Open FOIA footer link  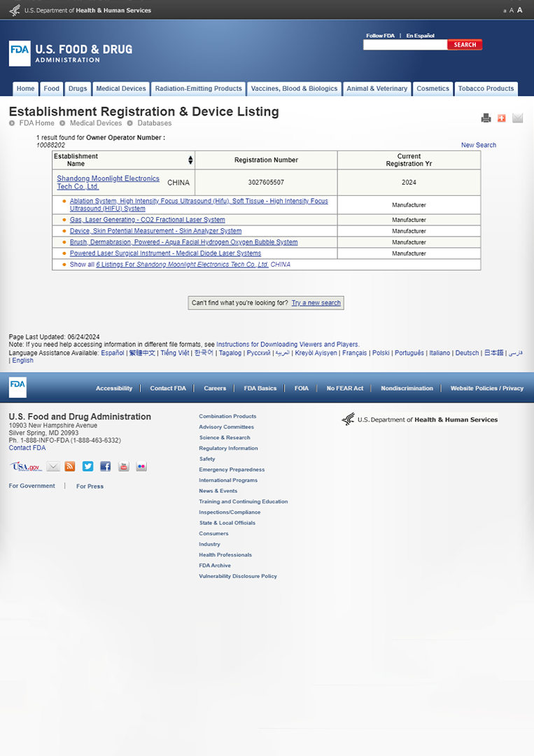301,388
